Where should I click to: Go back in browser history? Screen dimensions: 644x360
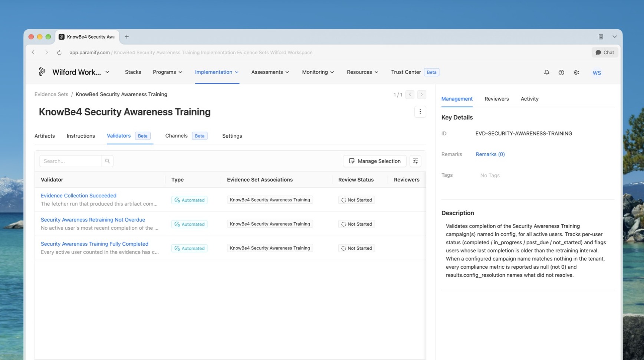(x=33, y=53)
